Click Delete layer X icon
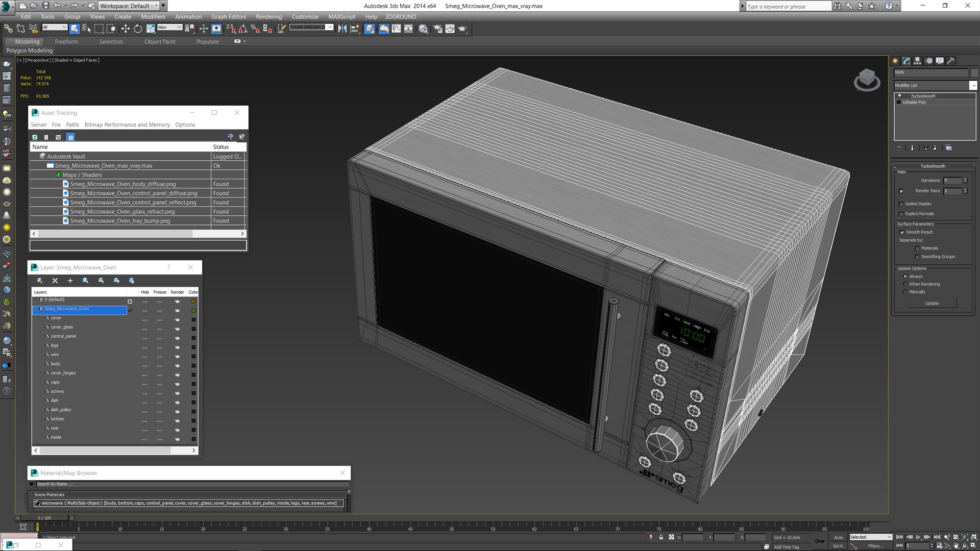The height and width of the screenshot is (551, 980). tap(55, 281)
